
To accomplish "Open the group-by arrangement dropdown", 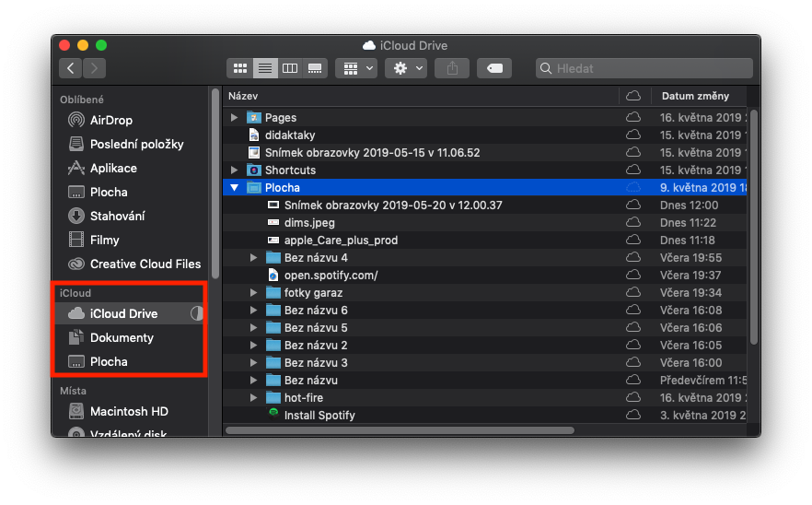I will pos(356,68).
